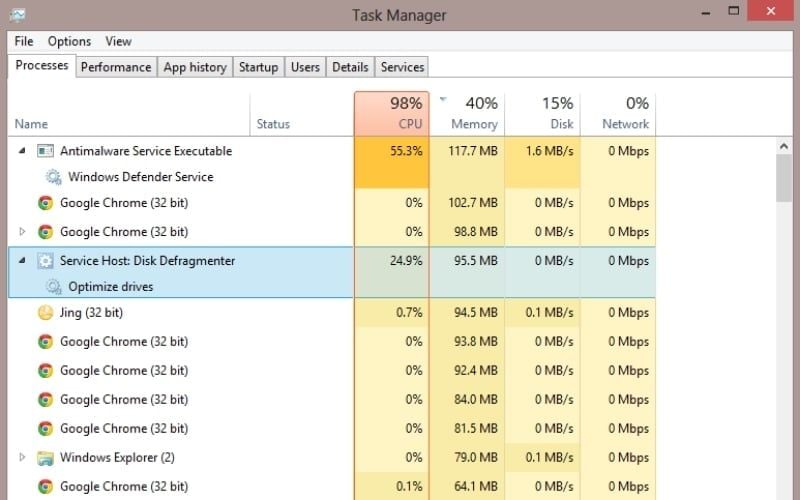Sort by the 0% Network column
The image size is (800, 500).
pos(618,114)
